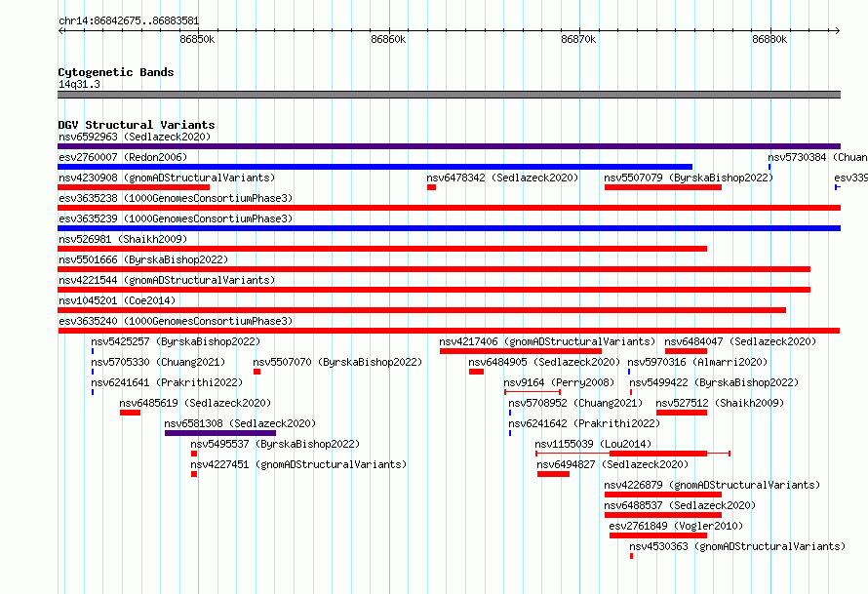868x594 pixels.
Task: Click the nsv1155039 (Lou2014) label
Action: click(x=593, y=444)
